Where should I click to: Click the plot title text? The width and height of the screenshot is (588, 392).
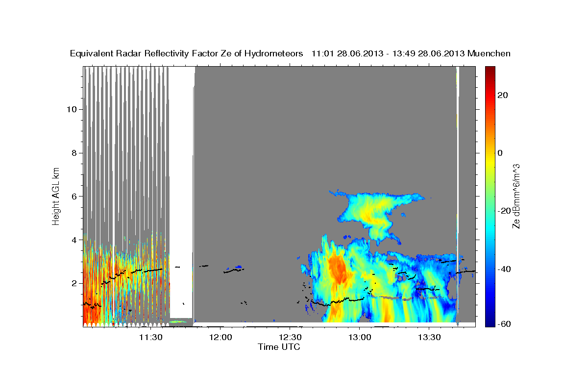pyautogui.click(x=291, y=53)
